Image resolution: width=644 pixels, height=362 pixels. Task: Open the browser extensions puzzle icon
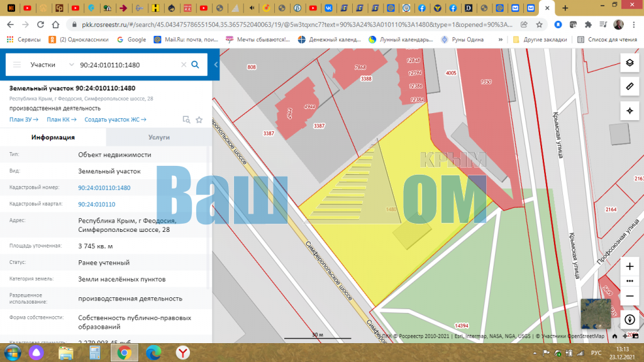(588, 25)
